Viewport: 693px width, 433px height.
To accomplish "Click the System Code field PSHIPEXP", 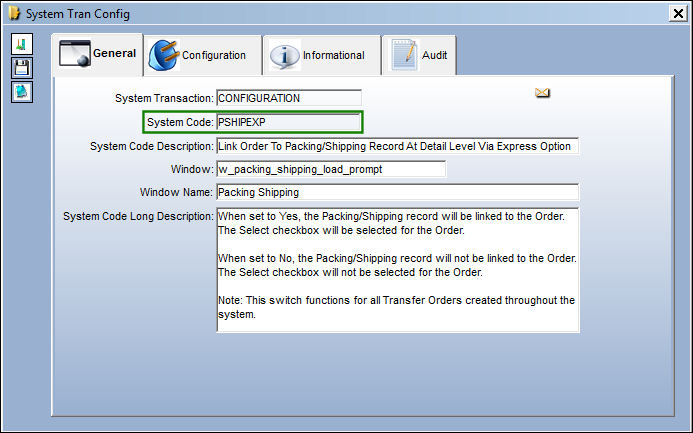I will point(289,122).
